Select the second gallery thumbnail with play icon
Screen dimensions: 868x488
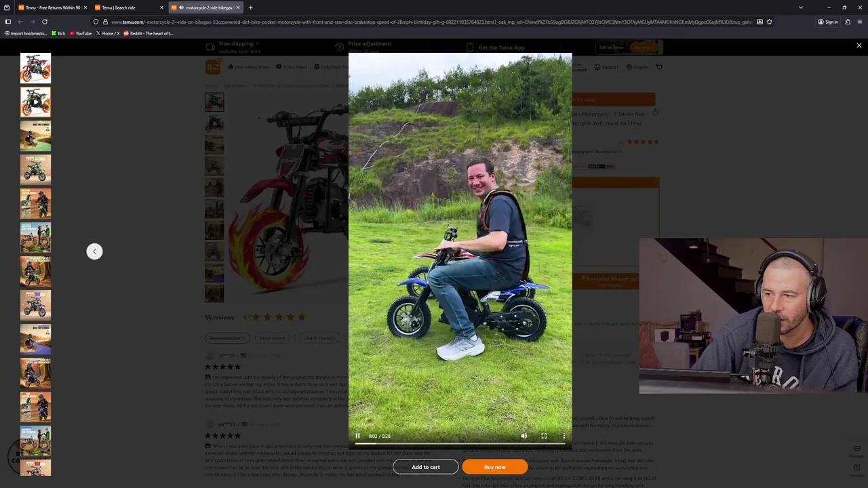(35, 102)
